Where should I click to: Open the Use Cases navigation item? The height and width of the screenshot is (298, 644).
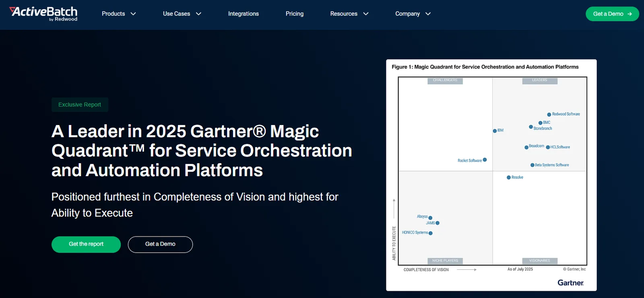pos(176,14)
